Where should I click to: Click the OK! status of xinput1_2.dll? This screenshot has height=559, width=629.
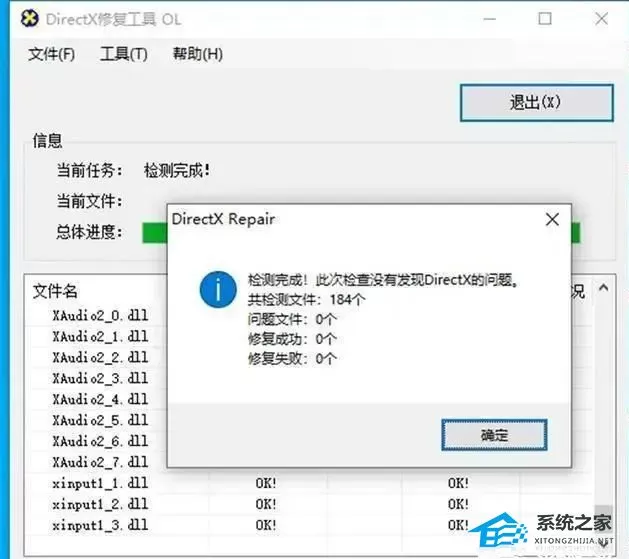click(x=266, y=504)
